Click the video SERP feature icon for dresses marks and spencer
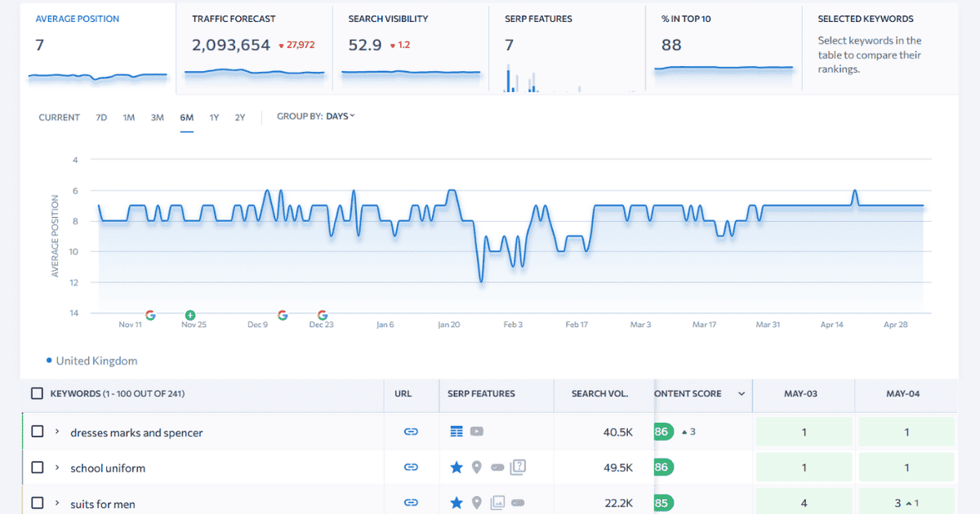The image size is (980, 514). 476,432
